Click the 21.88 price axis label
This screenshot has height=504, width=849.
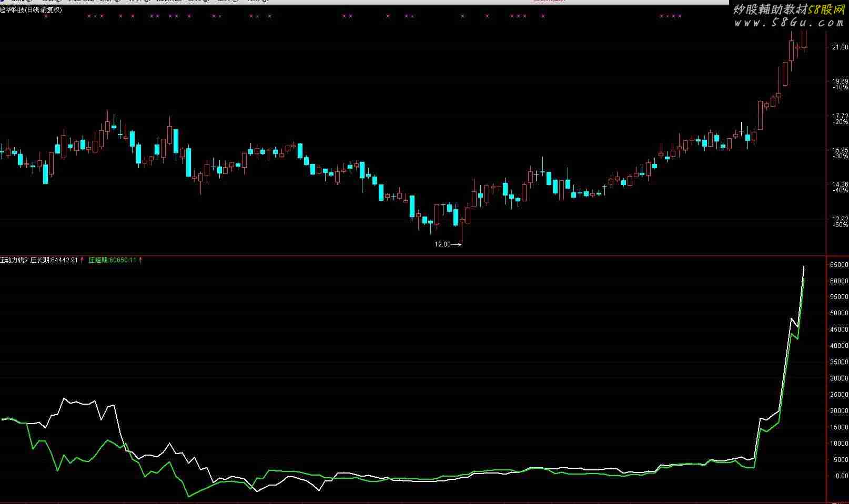[x=840, y=47]
